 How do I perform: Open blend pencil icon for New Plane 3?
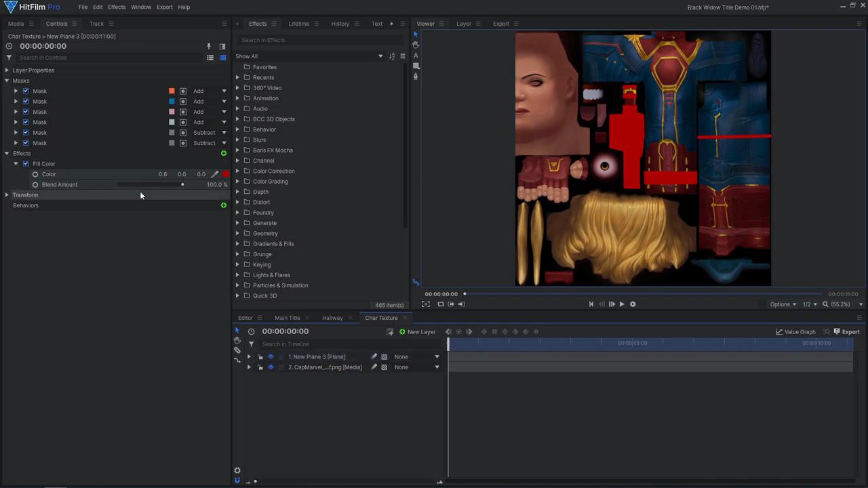coord(374,357)
